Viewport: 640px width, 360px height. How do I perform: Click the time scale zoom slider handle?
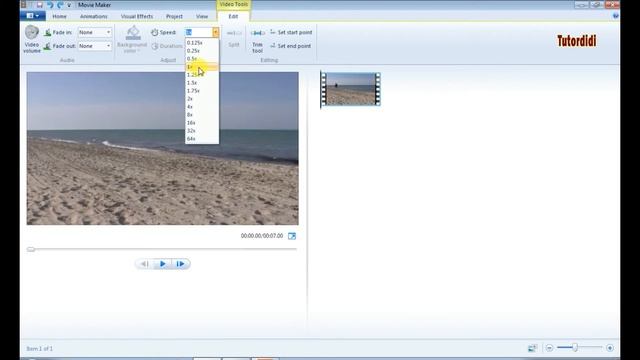[x=575, y=348]
